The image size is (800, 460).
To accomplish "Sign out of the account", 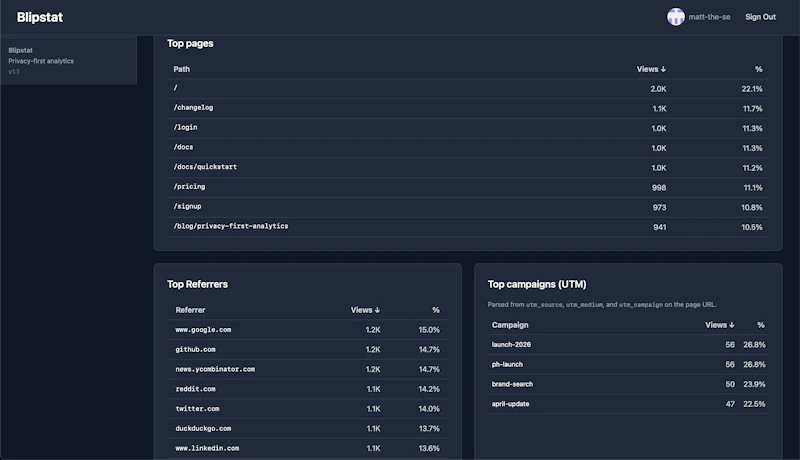I will (760, 17).
